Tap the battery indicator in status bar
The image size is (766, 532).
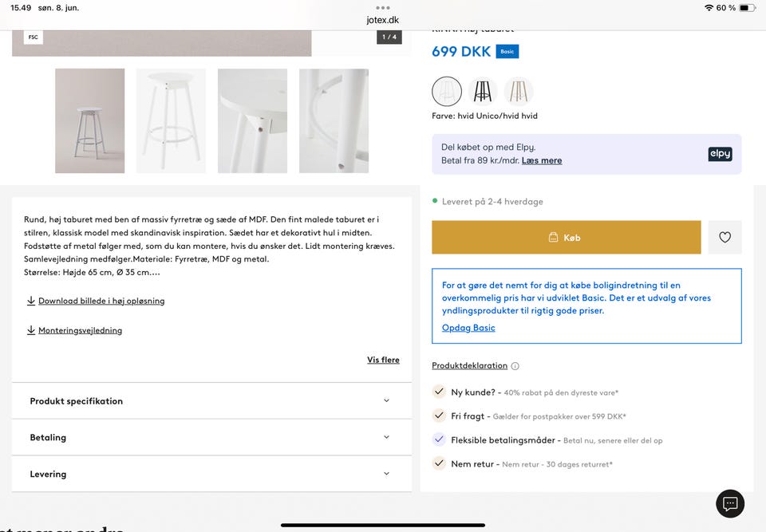pos(747,8)
